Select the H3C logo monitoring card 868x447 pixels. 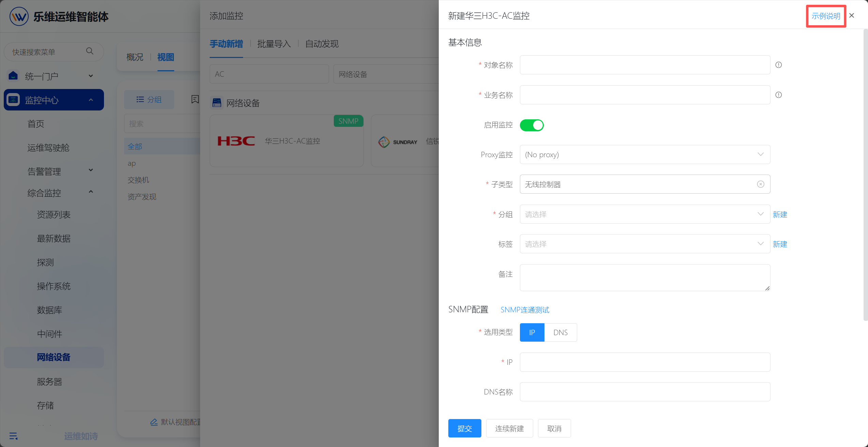(286, 141)
